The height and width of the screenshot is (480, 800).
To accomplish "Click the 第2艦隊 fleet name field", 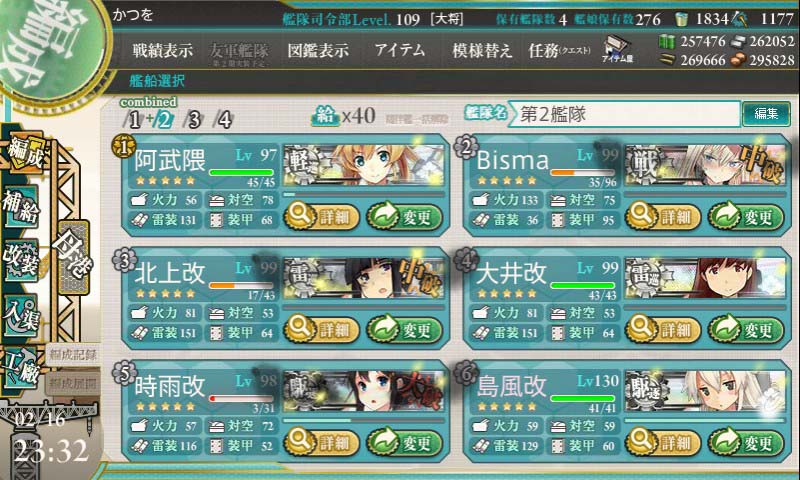I will pos(624,114).
